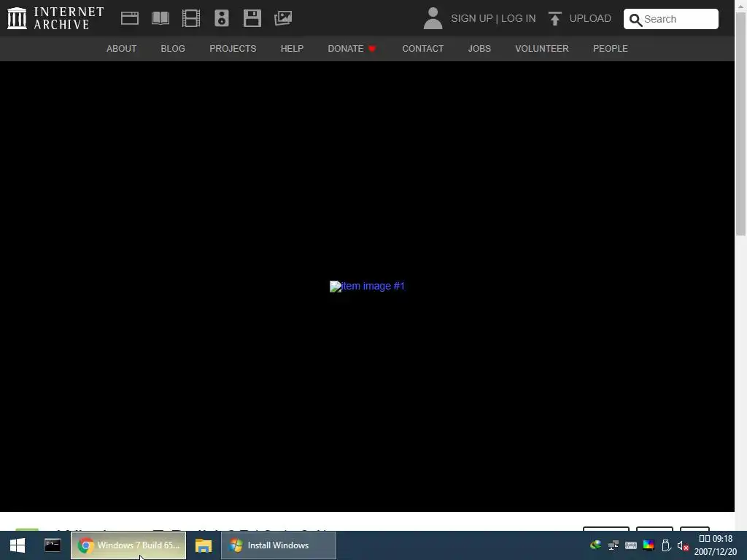Click the upload arrow icon
The image size is (747, 560).
(x=554, y=18)
